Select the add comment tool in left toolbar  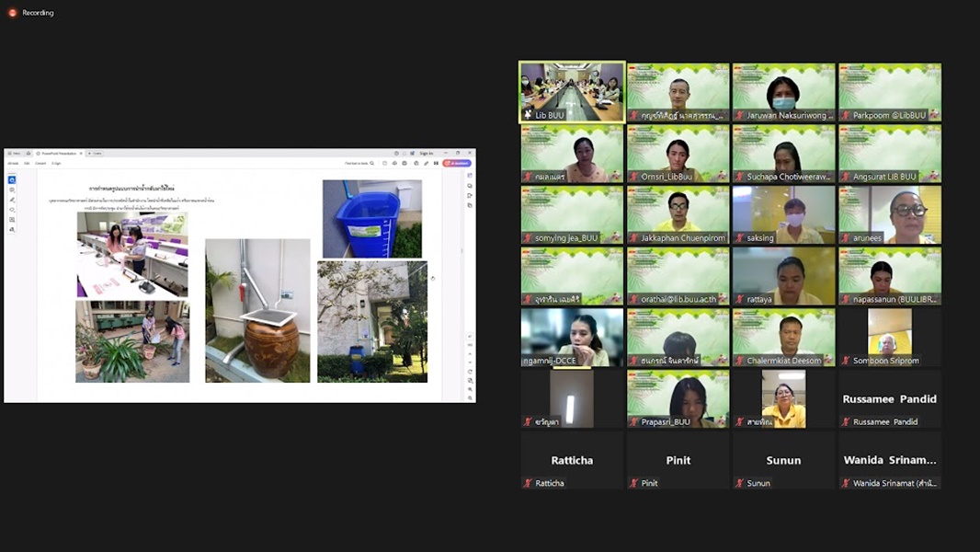click(x=12, y=190)
